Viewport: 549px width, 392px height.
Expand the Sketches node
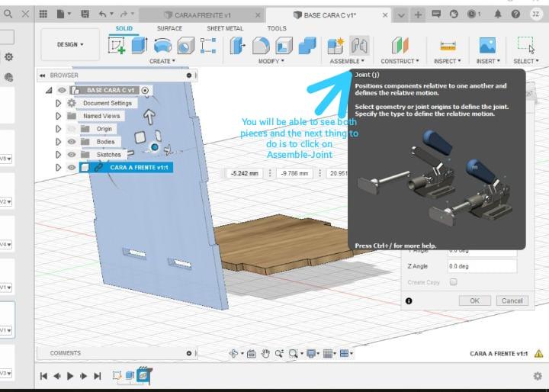(58, 155)
